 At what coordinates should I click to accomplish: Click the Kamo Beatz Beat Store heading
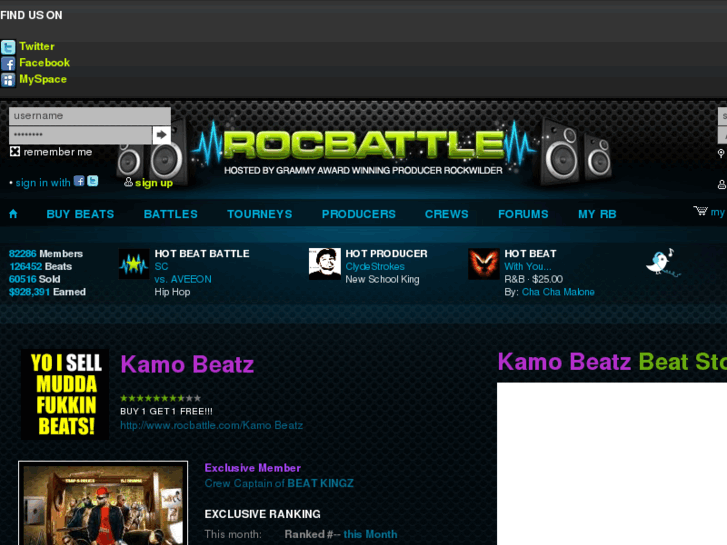point(612,362)
